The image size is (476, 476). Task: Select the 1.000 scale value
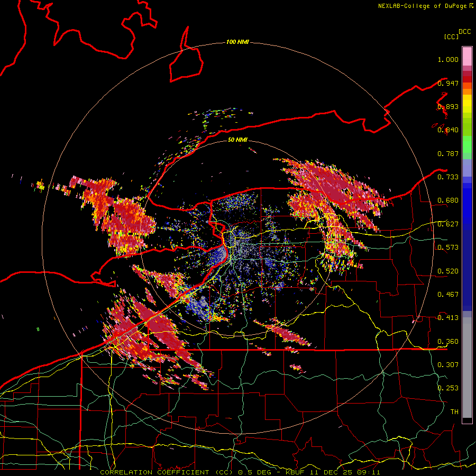(x=448, y=59)
